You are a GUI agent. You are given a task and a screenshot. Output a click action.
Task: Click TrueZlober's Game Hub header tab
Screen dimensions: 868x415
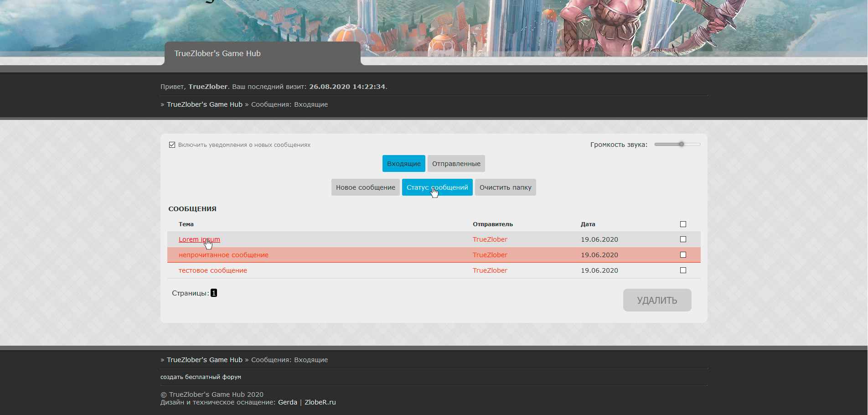pos(217,54)
